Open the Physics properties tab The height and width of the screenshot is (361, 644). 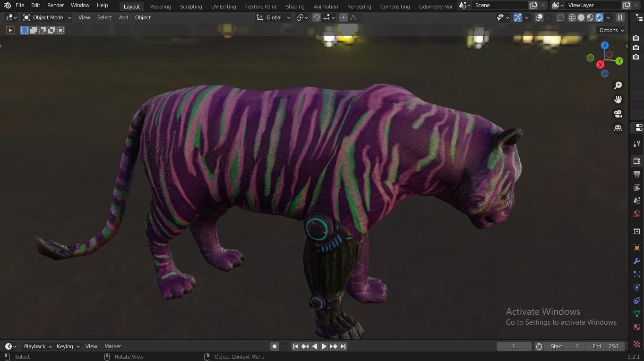point(637,287)
